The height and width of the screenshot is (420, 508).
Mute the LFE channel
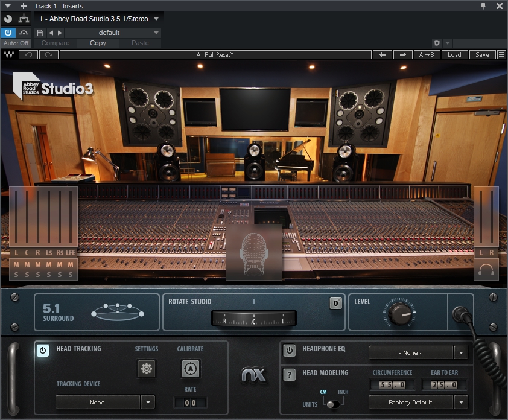71,264
